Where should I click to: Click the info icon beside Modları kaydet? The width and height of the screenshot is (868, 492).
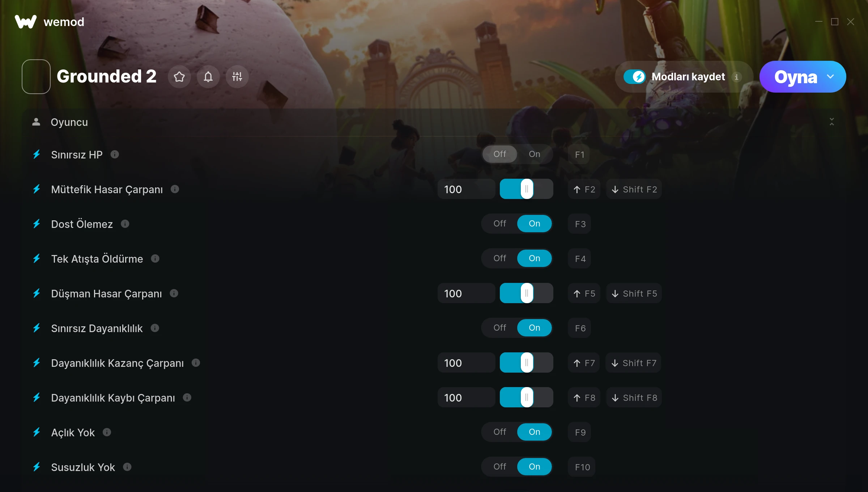(736, 77)
